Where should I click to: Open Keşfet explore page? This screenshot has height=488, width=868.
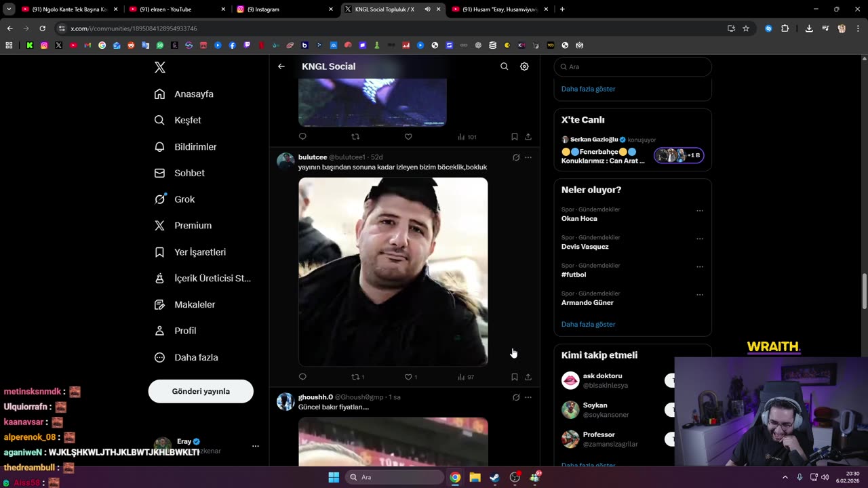(178, 120)
